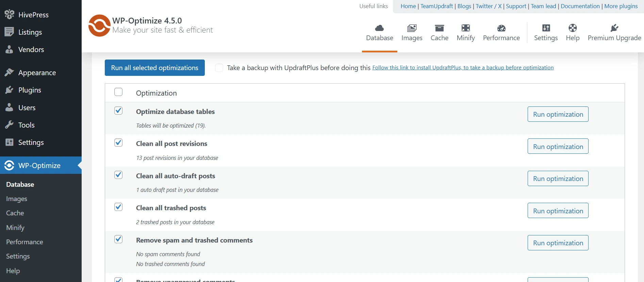Click the WP-Optimize logo
Screen dimensions: 644x282
(x=99, y=26)
